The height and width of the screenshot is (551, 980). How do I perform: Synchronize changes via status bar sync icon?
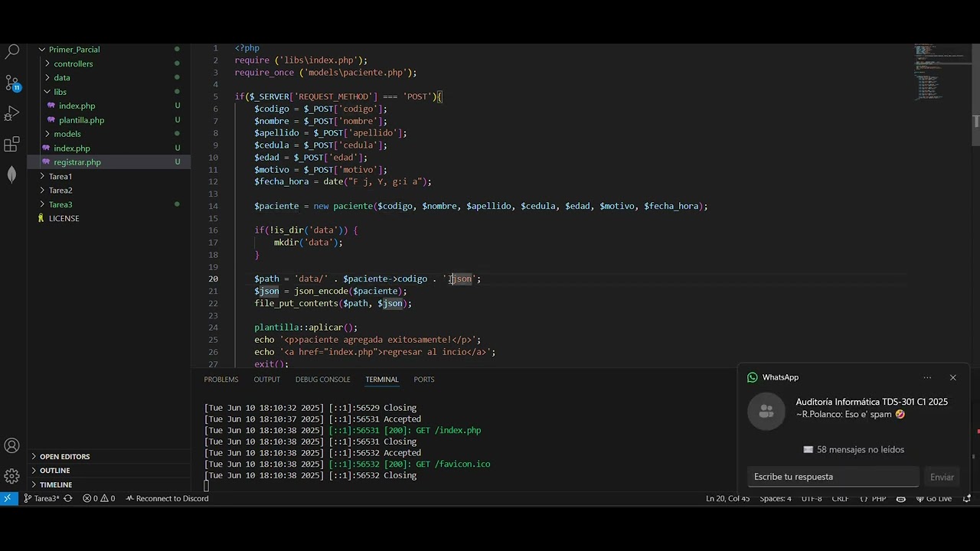pyautogui.click(x=67, y=498)
